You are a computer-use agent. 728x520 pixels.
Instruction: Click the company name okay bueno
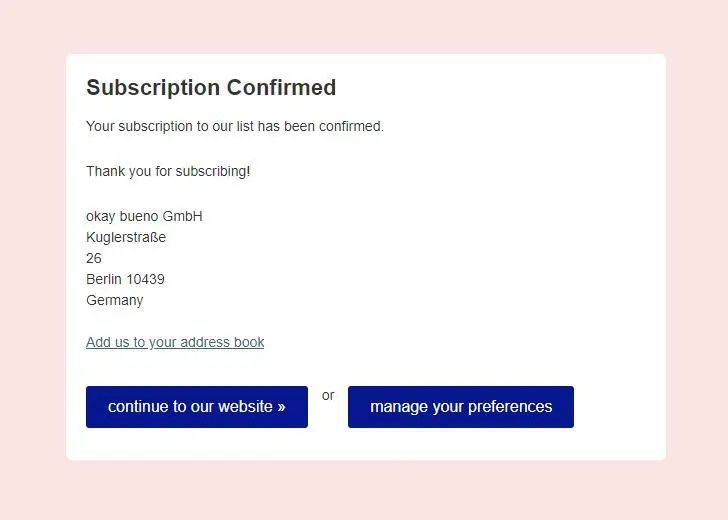(122, 216)
